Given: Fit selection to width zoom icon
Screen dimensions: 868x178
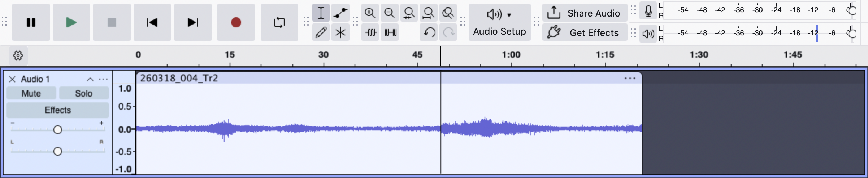Looking at the screenshot, I should point(409,13).
